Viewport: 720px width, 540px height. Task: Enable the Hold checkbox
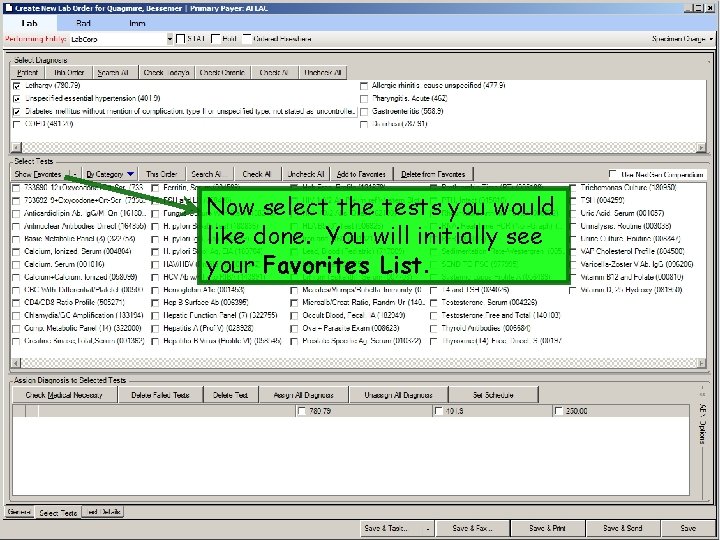coord(216,39)
